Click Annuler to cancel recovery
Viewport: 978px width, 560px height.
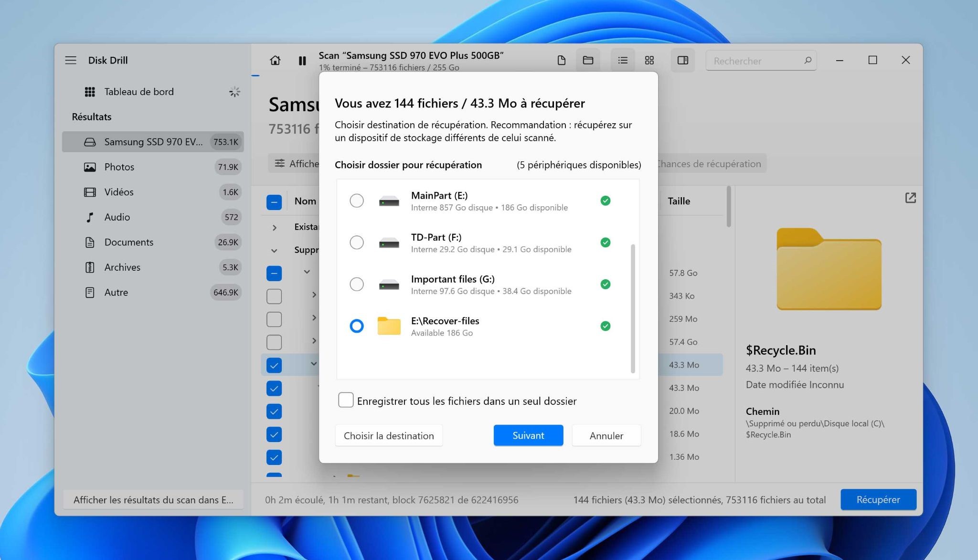(605, 435)
